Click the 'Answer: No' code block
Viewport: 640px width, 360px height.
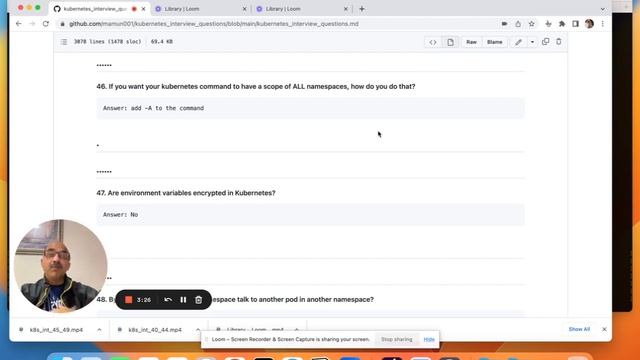coord(310,214)
